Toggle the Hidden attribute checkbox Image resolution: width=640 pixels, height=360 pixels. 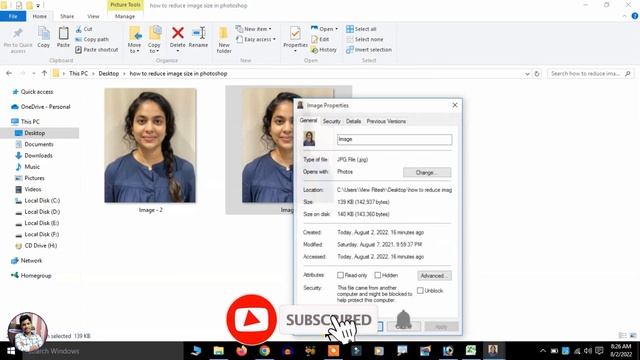click(378, 275)
